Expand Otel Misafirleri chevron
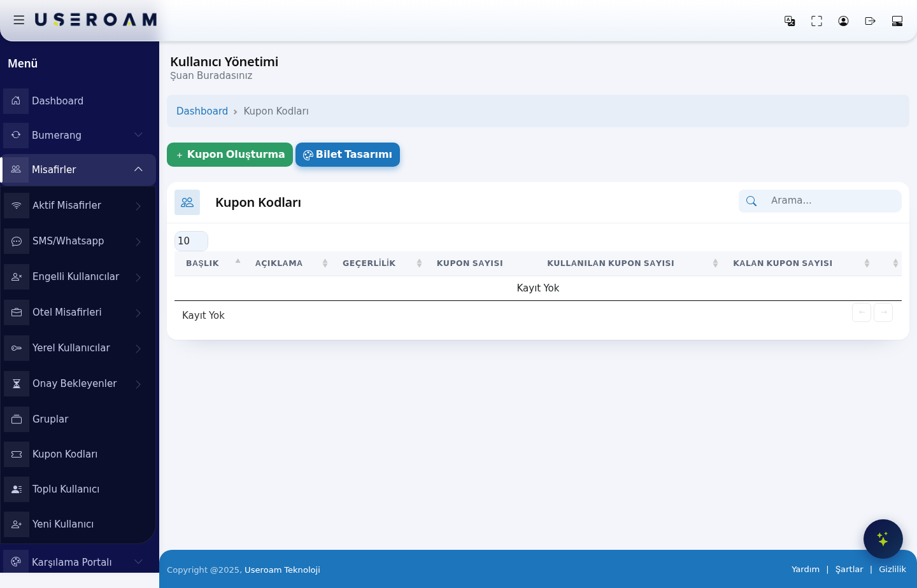The height and width of the screenshot is (588, 917). [138, 312]
